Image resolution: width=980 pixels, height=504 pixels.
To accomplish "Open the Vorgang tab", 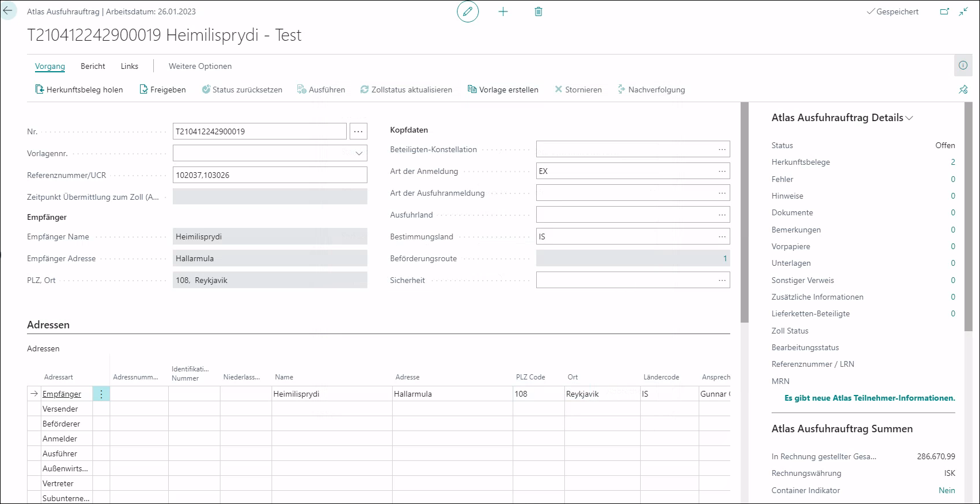I will [50, 66].
